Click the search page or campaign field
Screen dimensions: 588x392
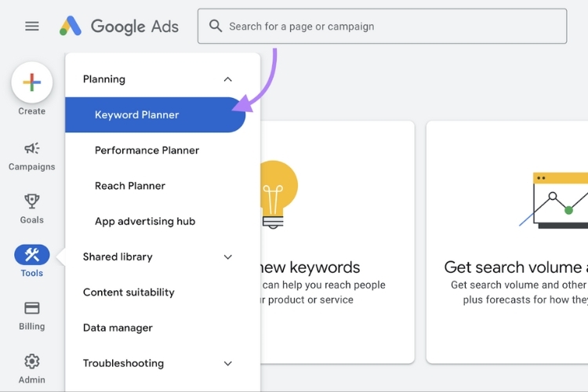coord(392,26)
